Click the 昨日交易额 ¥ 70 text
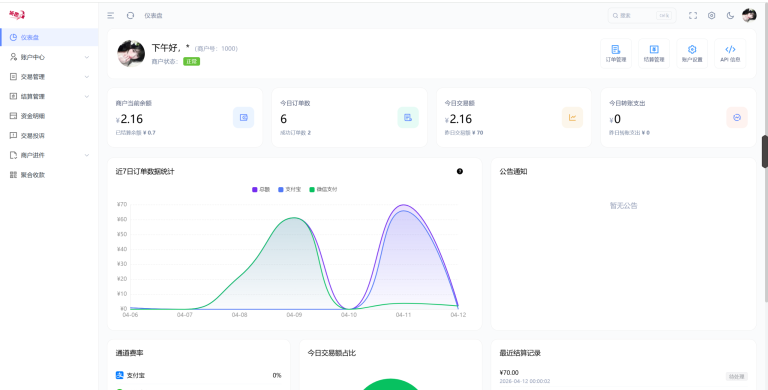The image size is (768, 390). pyautogui.click(x=464, y=133)
